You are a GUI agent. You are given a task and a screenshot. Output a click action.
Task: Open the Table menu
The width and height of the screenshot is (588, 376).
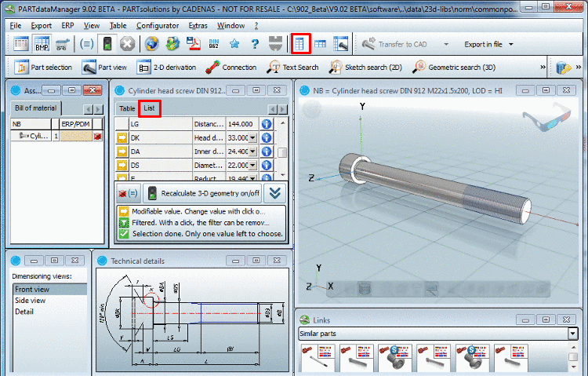pyautogui.click(x=118, y=26)
